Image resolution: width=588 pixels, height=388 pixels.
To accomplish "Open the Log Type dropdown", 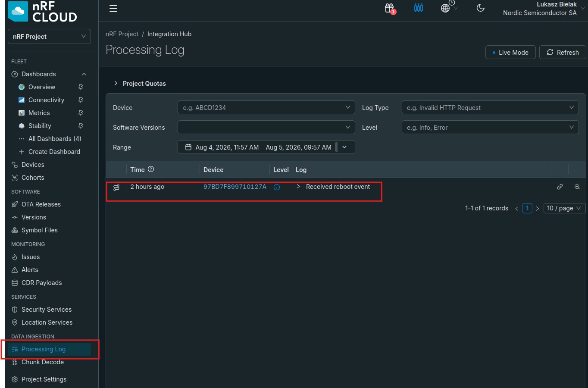I will pos(490,107).
